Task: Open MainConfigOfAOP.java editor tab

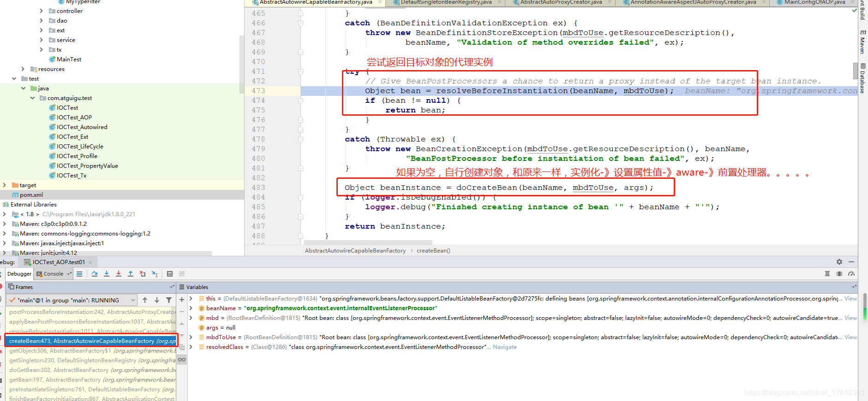Action: [815, 2]
